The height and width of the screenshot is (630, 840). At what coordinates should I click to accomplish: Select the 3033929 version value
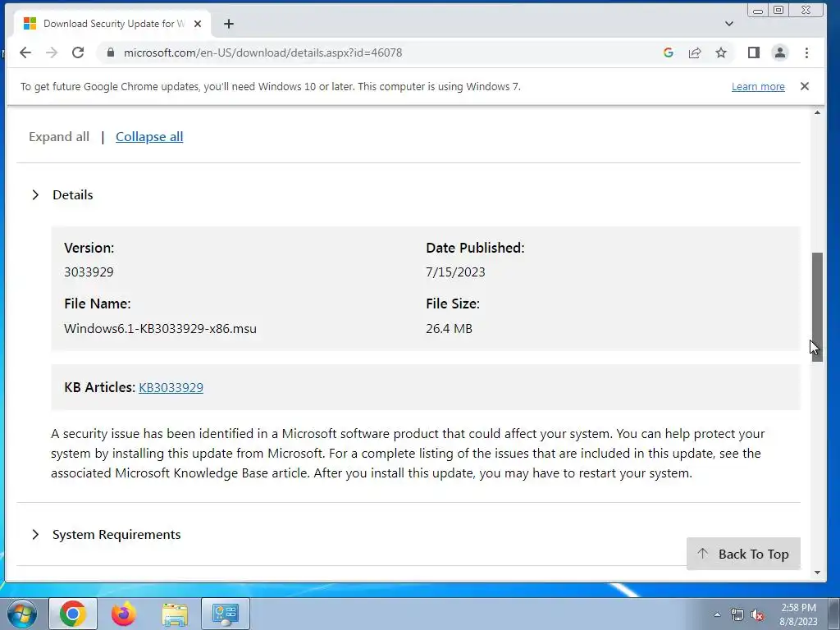click(89, 272)
